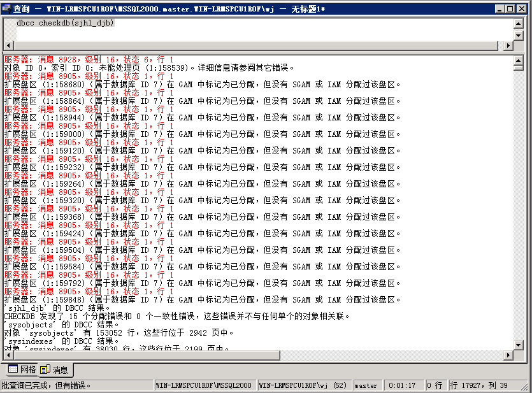Click the WIN-LRMSPCU1ROF\MSSQL2000 server status panel
The height and width of the screenshot is (393, 532).
(205, 385)
